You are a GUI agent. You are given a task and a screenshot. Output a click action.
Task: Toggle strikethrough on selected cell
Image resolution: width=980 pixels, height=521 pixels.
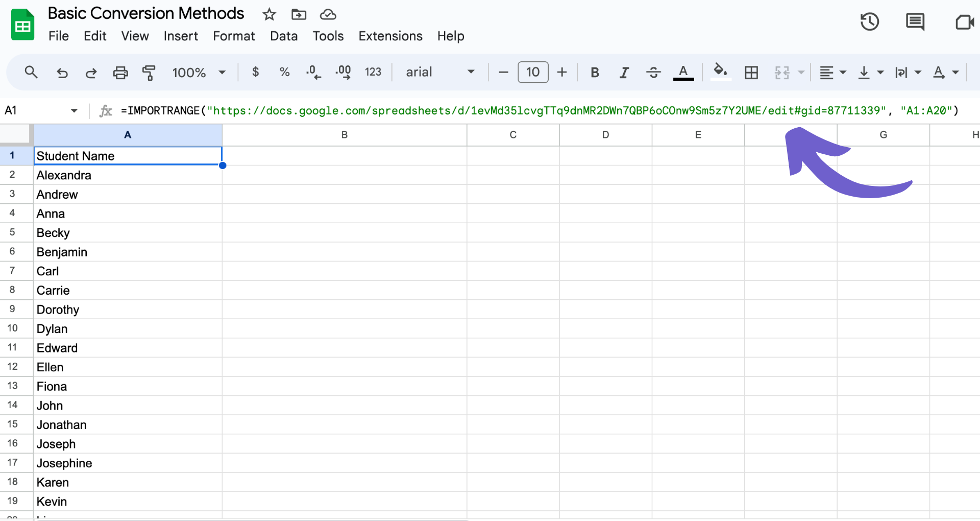point(653,72)
